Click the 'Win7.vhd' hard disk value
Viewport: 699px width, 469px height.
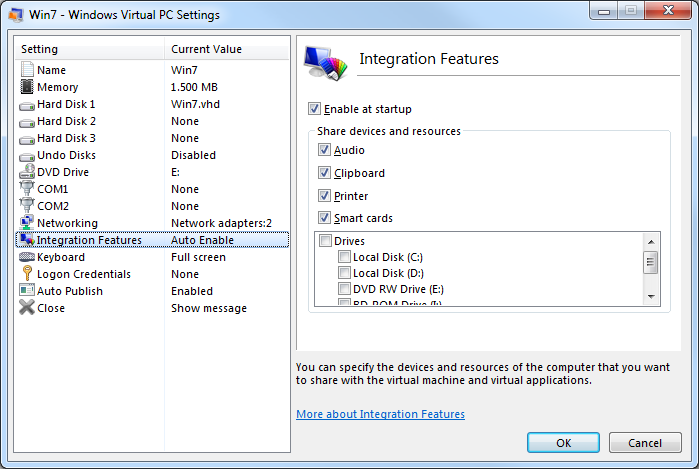(x=195, y=104)
